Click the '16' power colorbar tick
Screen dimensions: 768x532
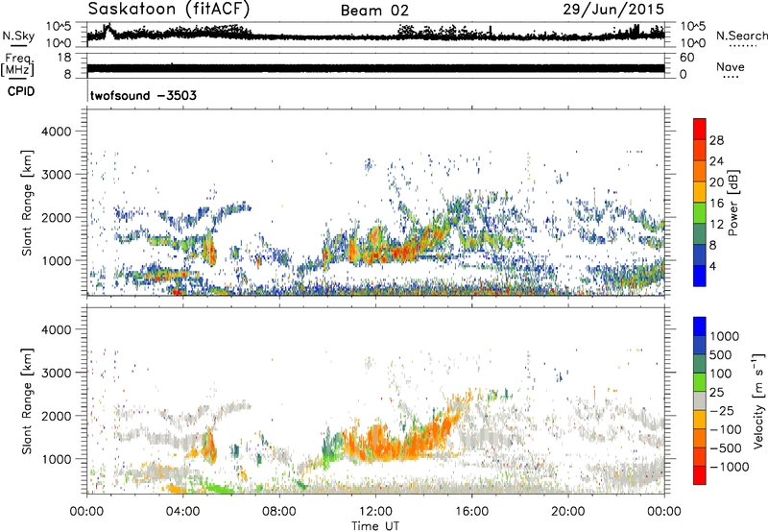pos(716,204)
